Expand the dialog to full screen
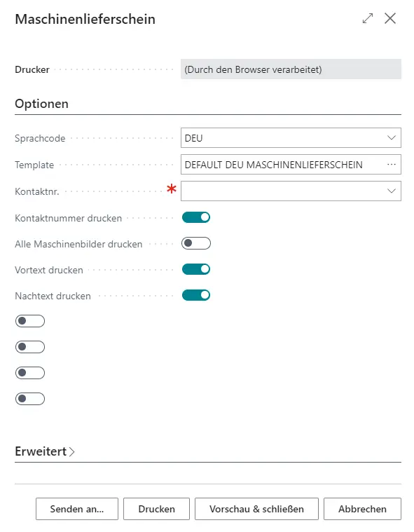Screen dimensions: 414x532 [x=368, y=18]
